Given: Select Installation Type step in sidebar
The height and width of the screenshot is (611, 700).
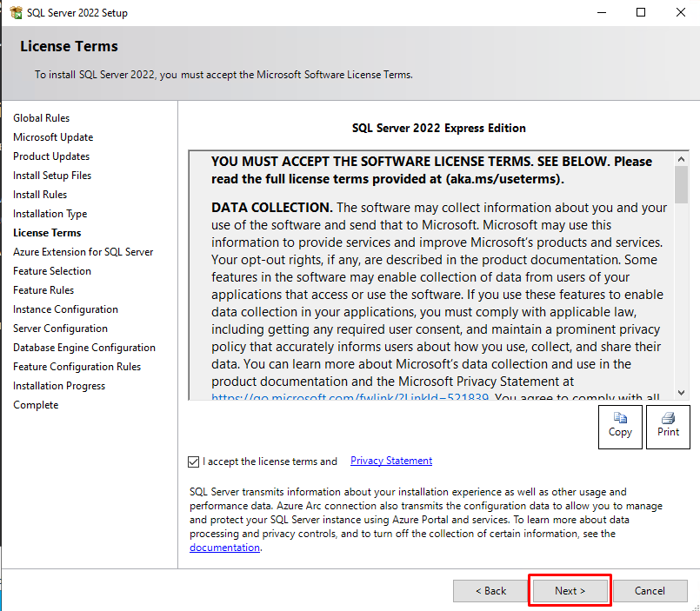Looking at the screenshot, I should click(x=50, y=214).
